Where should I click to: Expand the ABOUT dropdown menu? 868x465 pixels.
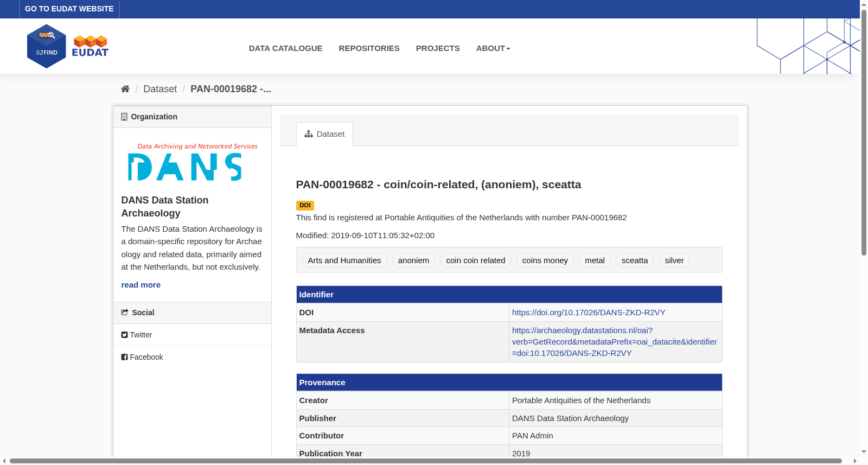tap(493, 48)
